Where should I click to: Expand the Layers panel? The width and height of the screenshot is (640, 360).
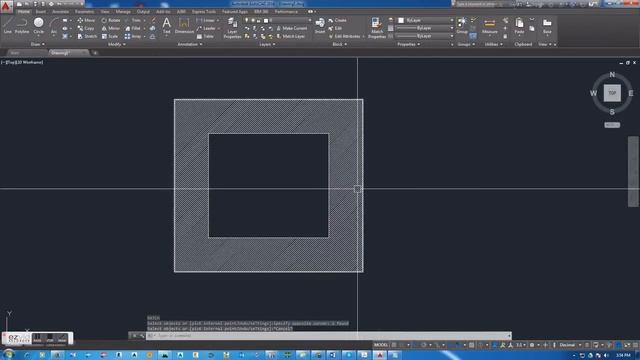[x=267, y=44]
